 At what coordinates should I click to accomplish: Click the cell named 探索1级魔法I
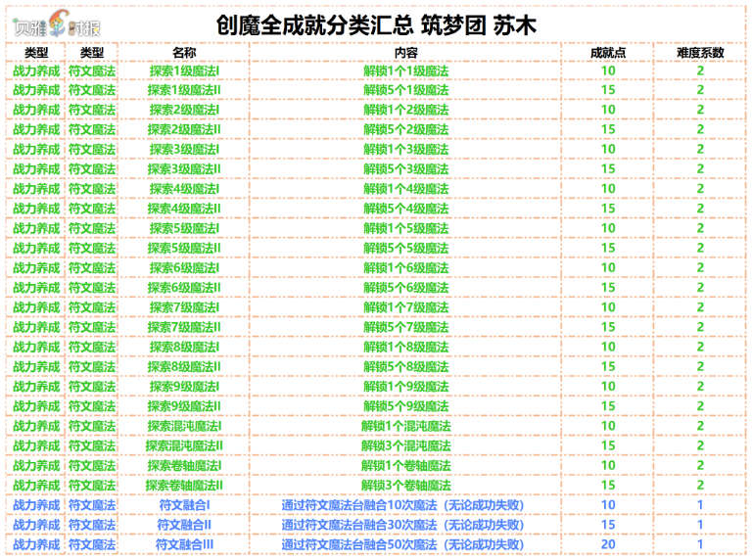183,70
